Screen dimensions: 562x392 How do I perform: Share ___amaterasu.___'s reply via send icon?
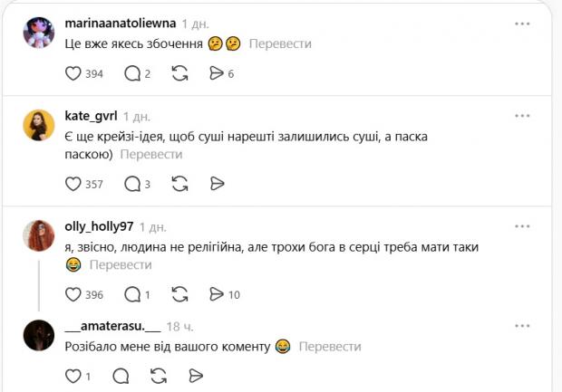click(x=195, y=376)
